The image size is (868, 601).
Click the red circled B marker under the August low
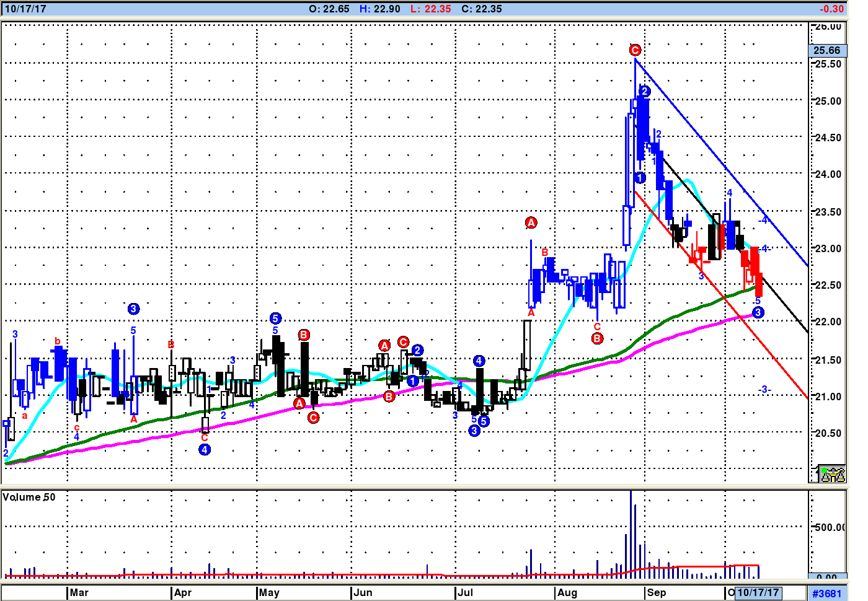pos(597,338)
